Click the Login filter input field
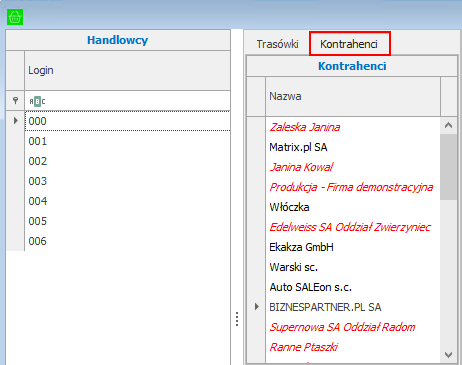The height and width of the screenshot is (365, 462). (x=128, y=100)
